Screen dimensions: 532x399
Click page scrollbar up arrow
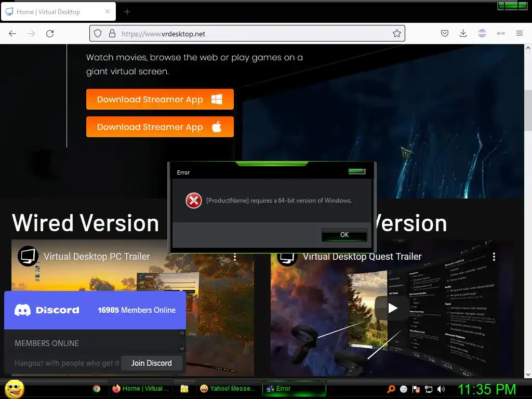pos(528,48)
